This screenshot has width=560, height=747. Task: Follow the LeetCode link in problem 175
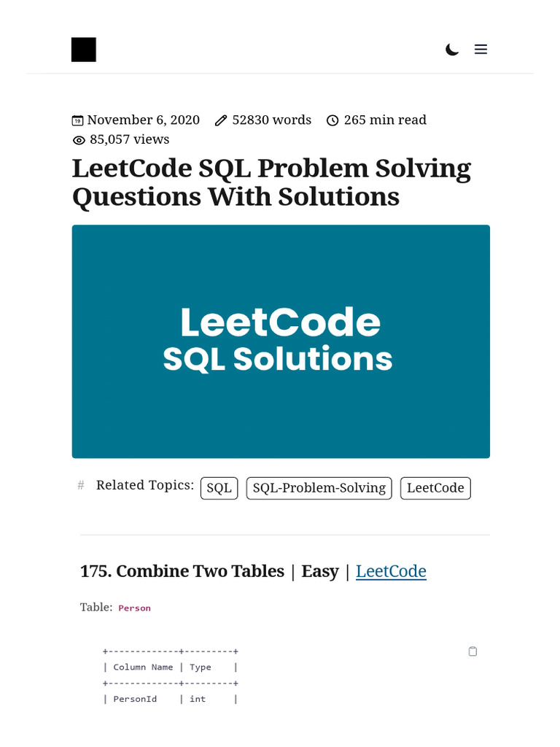391,571
